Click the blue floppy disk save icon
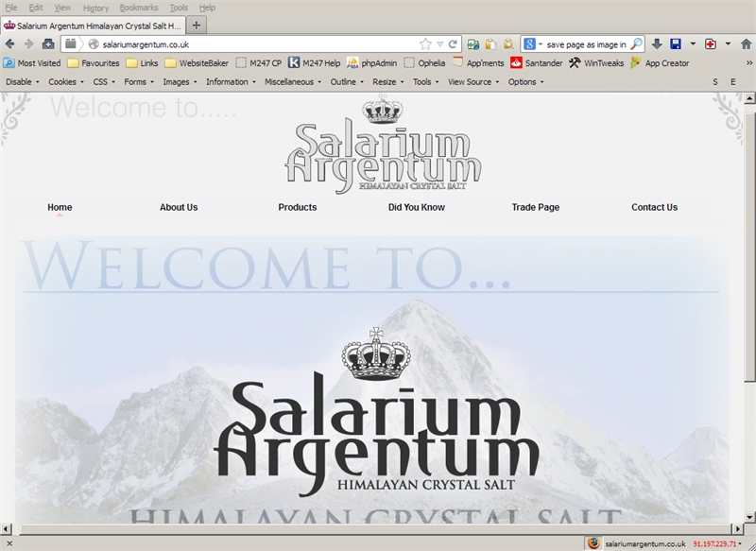756x551 pixels. click(676, 43)
